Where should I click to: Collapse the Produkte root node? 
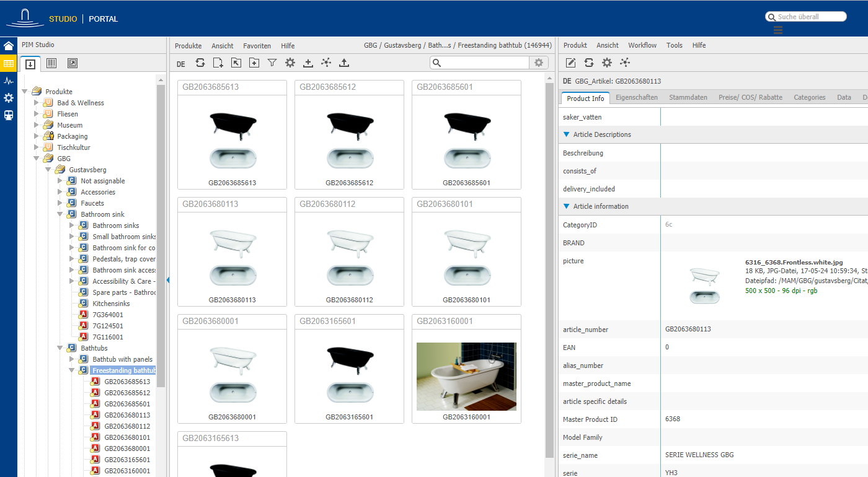25,92
